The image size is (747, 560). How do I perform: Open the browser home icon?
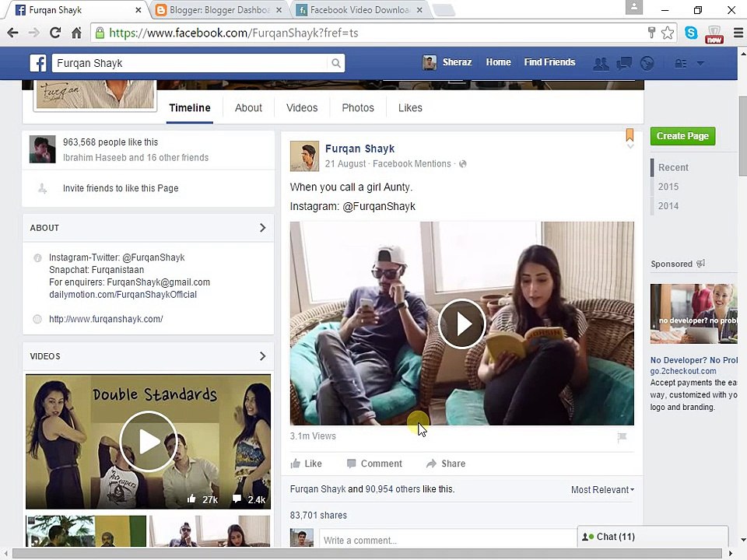click(x=76, y=33)
